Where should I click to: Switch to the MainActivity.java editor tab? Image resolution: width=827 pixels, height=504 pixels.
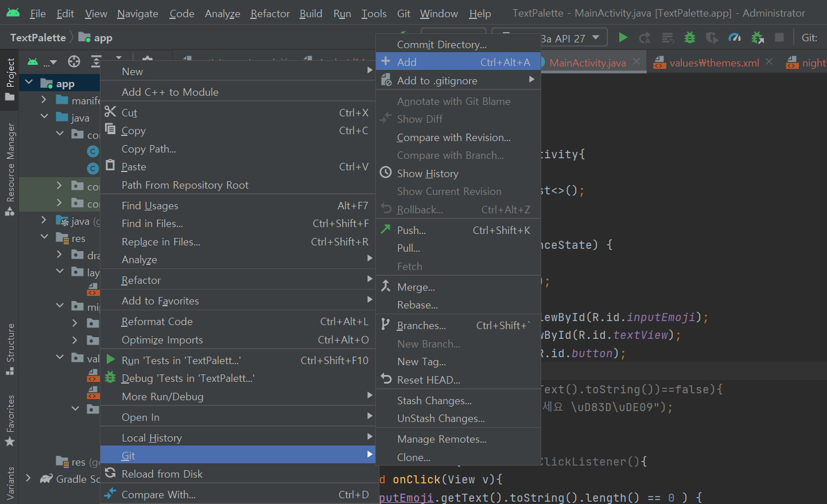[587, 62]
